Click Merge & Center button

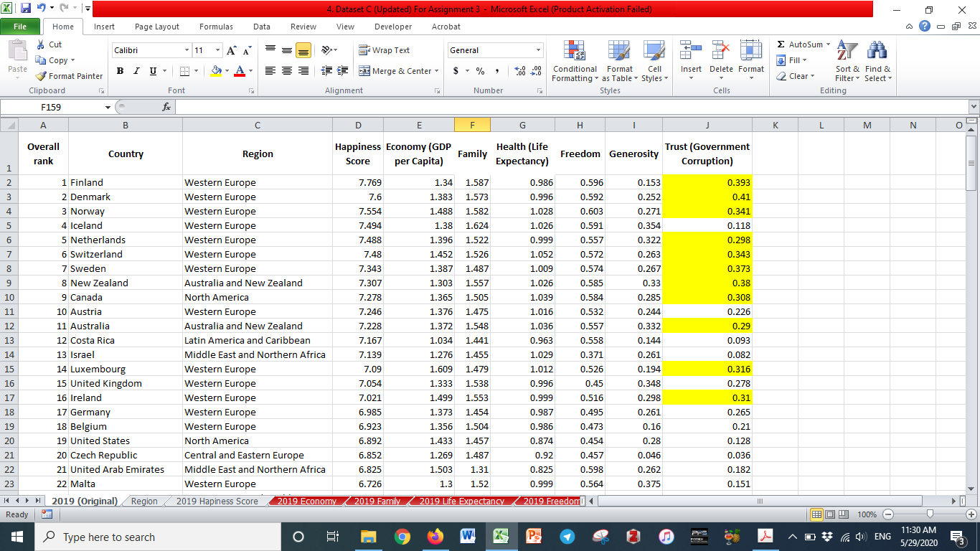click(x=395, y=71)
